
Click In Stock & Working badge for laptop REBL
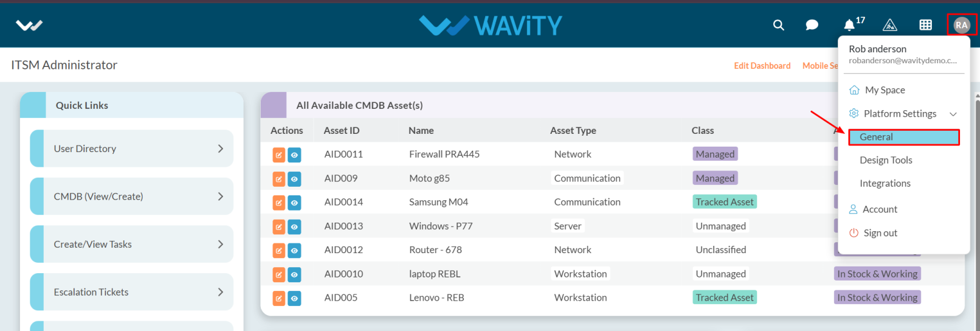[x=877, y=274]
